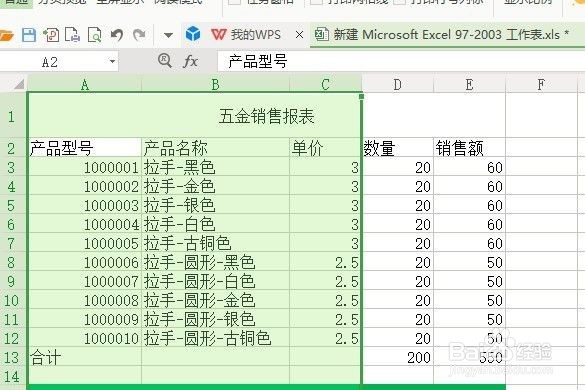This screenshot has width=585, height=390.
Task: Click header cell 单价
Action: pyautogui.click(x=325, y=148)
